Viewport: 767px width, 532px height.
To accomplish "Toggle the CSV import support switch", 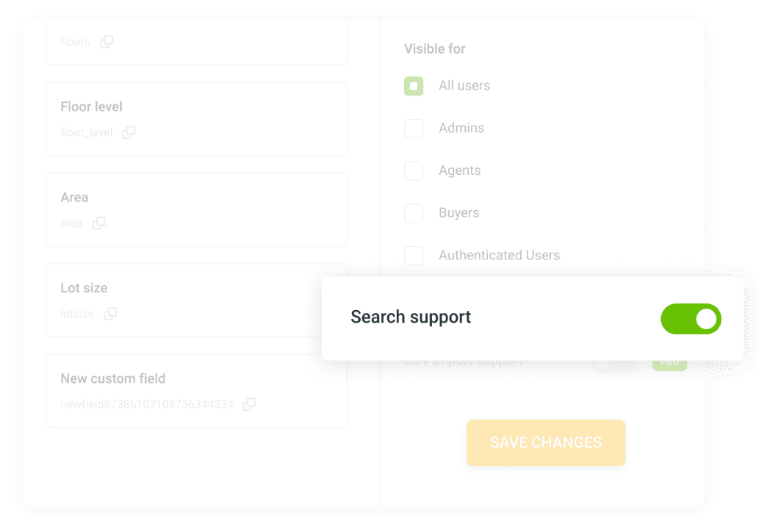I will 614,364.
